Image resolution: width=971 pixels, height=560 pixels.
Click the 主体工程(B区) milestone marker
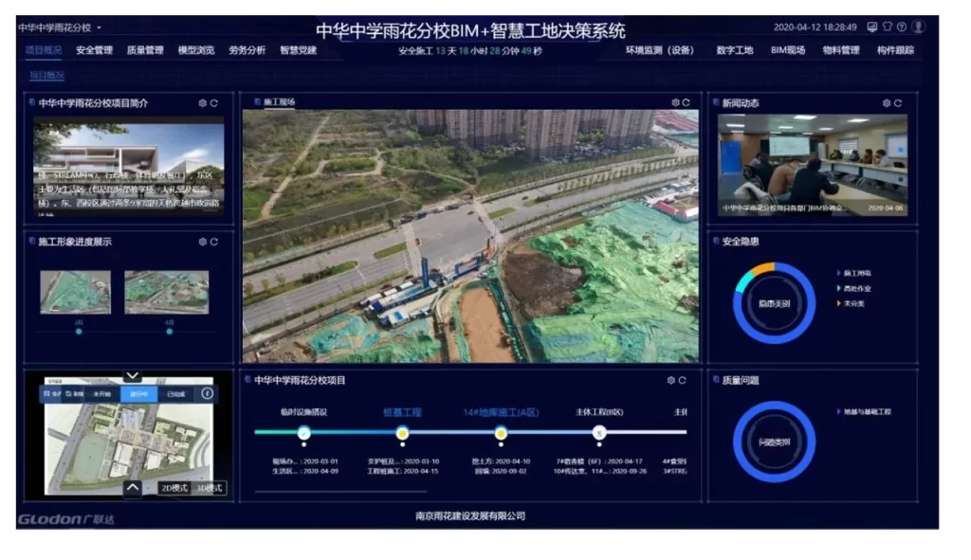click(599, 432)
